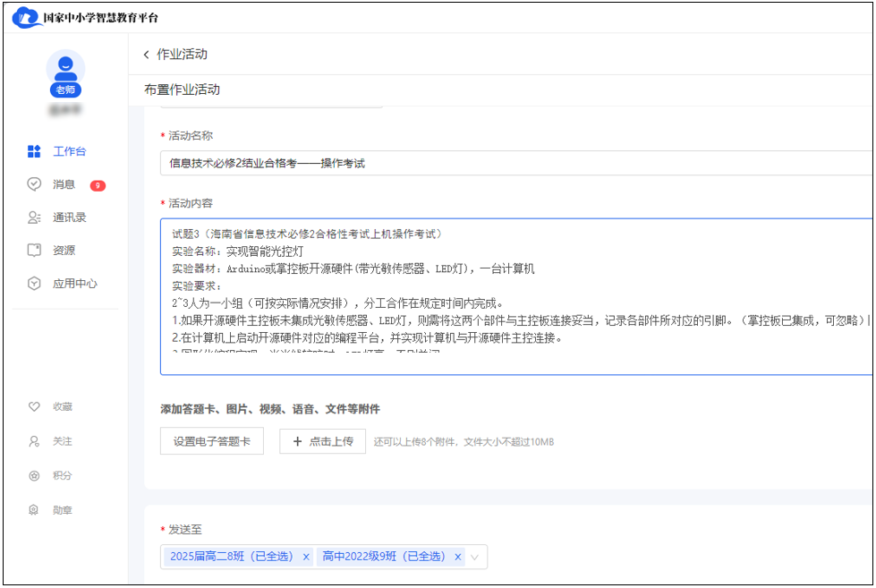
Task: Click the 设置电子答题卡 button
Action: (212, 440)
